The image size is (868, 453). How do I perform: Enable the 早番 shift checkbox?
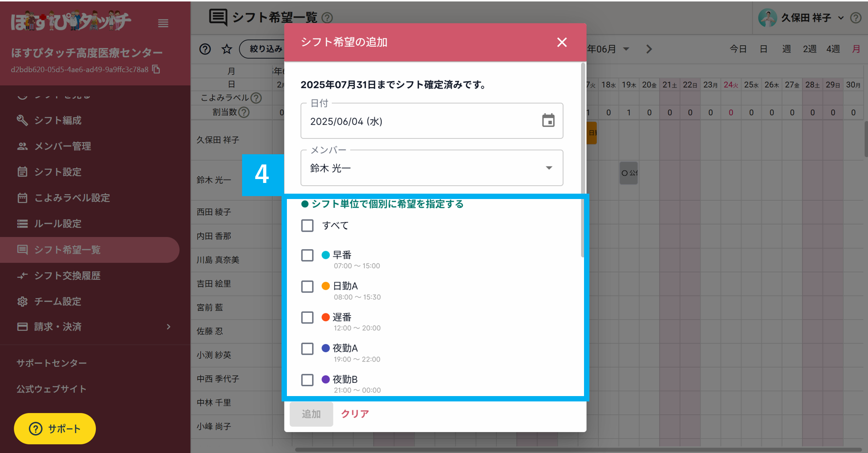[x=307, y=255]
